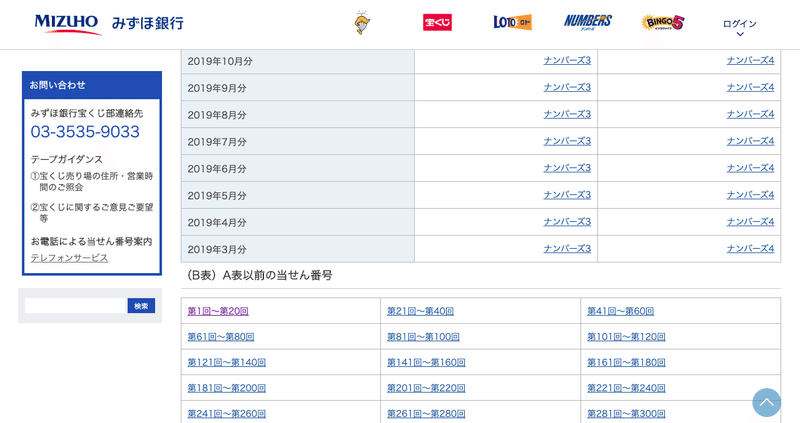Open ナンバーズ4 for 2019年8月分
The image size is (800, 423).
750,114
